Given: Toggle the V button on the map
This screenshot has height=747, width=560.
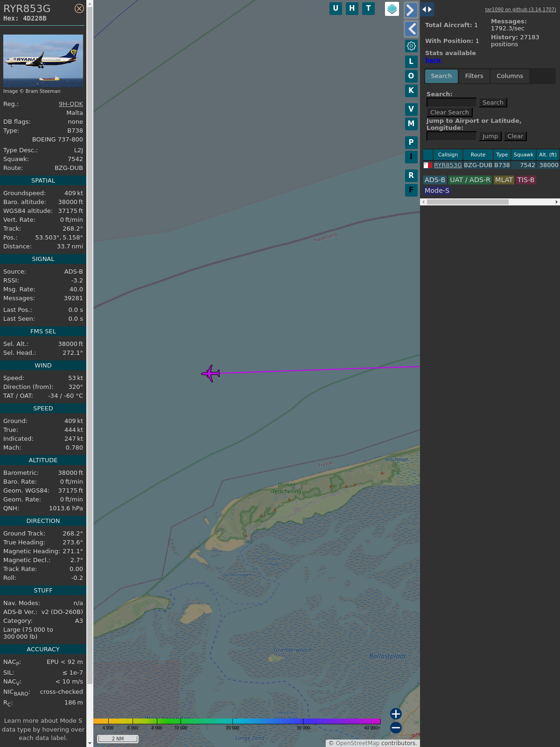Looking at the screenshot, I should [411, 109].
